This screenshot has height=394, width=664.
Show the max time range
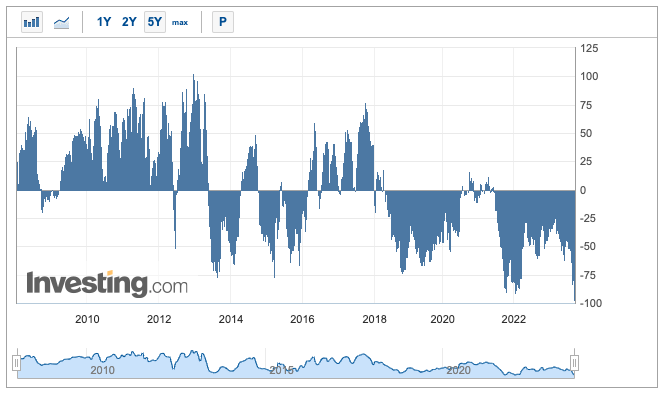tap(180, 22)
